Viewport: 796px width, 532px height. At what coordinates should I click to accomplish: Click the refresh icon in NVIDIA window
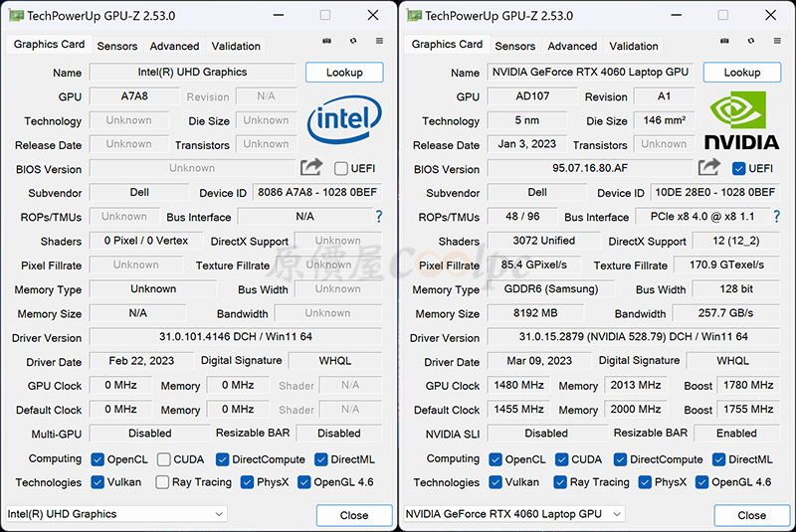tap(751, 41)
